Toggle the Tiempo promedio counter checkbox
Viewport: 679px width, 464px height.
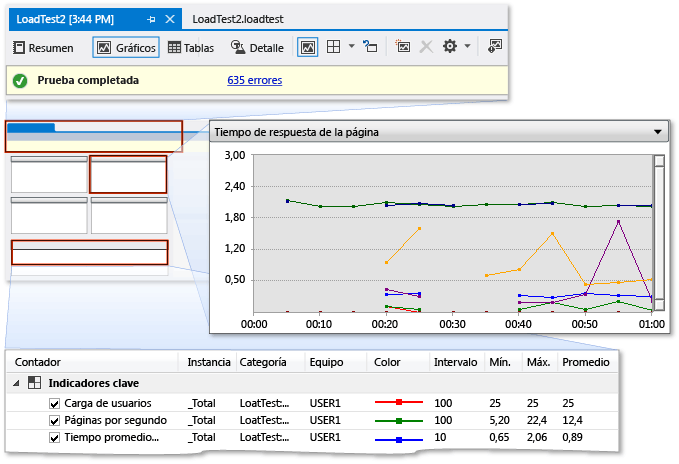[55, 437]
